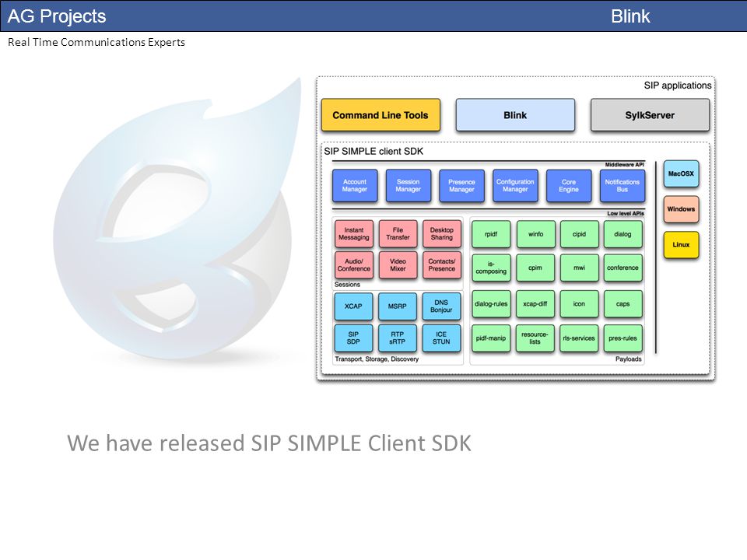
Task: Select the Core Engine block
Action: coord(569,186)
